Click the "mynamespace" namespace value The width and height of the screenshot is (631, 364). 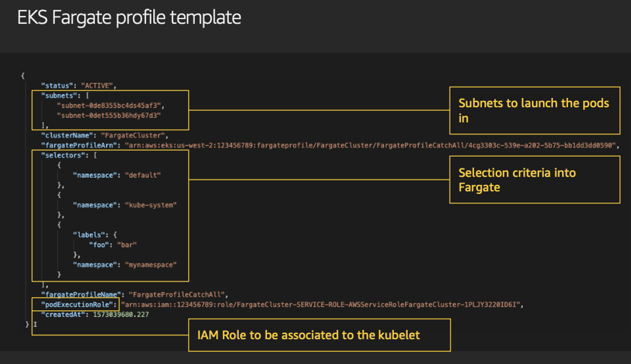151,265
